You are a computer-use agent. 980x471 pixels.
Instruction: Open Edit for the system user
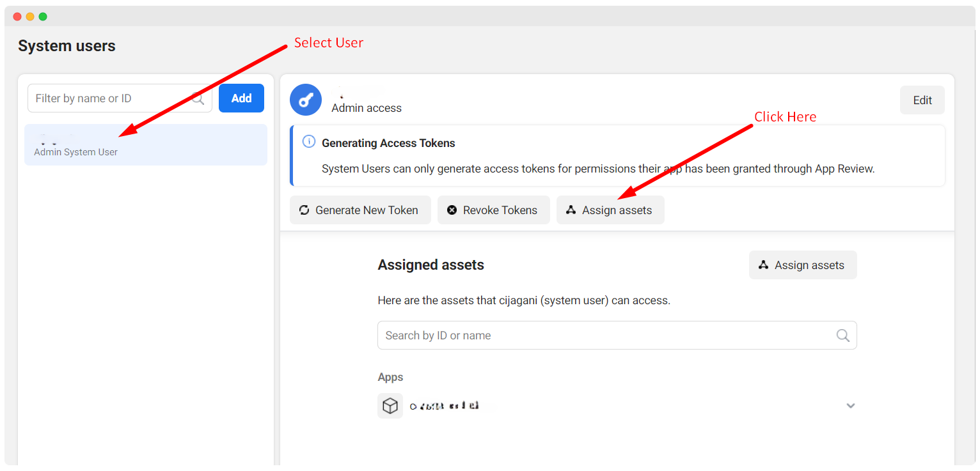922,100
